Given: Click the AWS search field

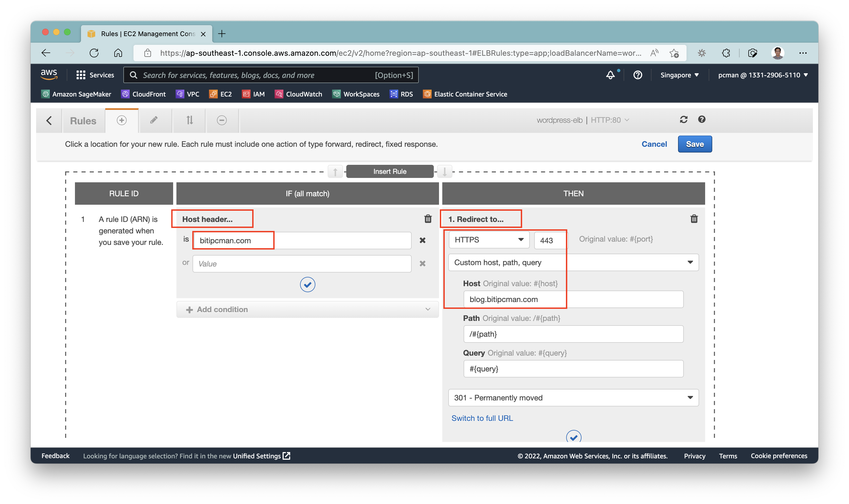Looking at the screenshot, I should coord(271,75).
